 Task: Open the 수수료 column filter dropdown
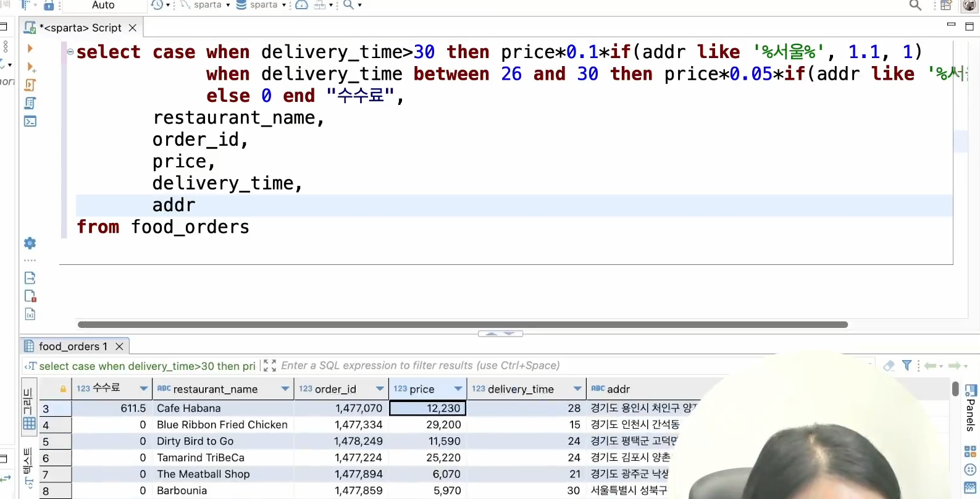click(144, 389)
